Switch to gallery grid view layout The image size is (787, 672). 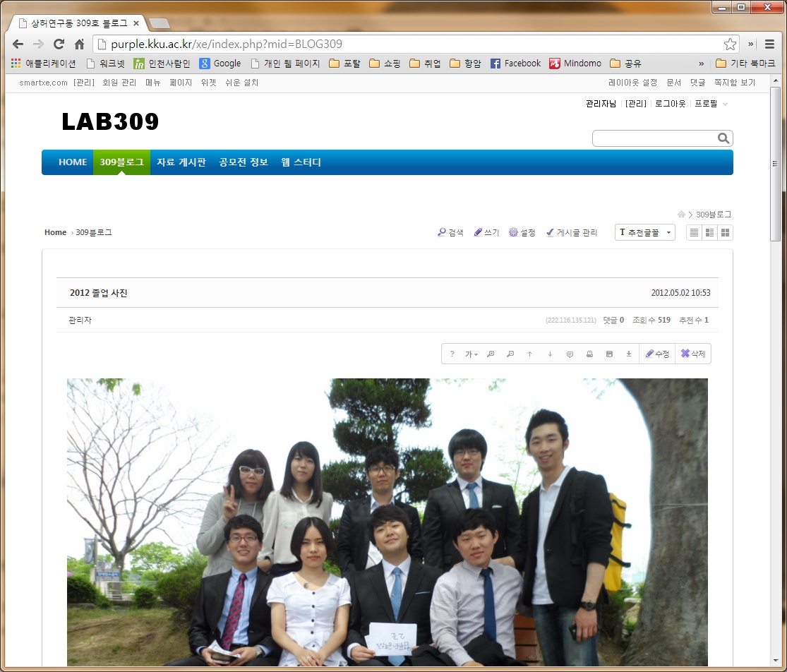click(x=725, y=232)
